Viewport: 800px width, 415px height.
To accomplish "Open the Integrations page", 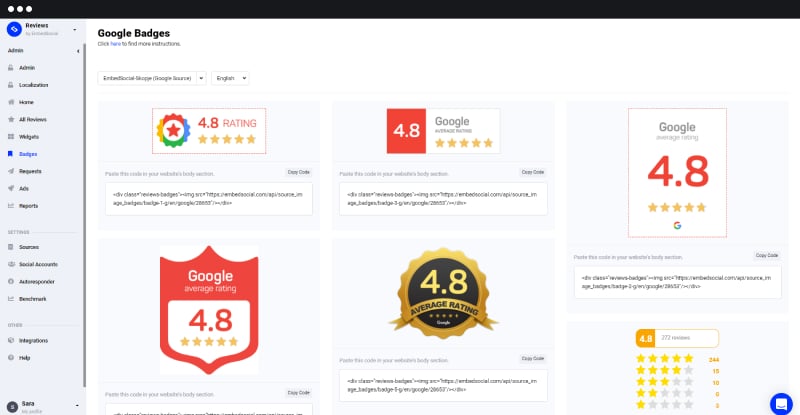I will point(33,340).
